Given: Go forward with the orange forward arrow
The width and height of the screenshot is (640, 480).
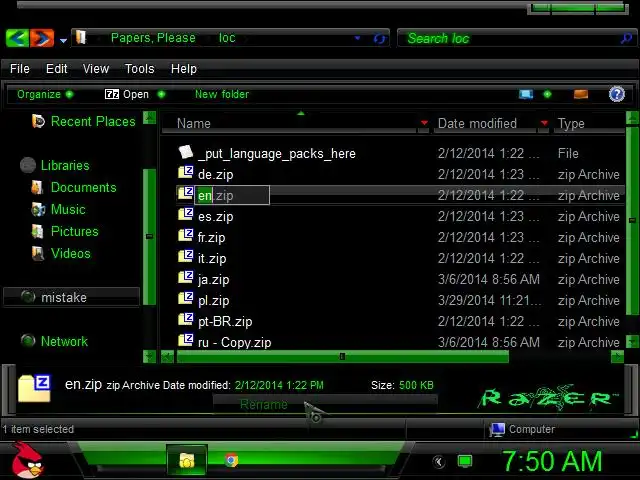Looking at the screenshot, I should (42, 38).
